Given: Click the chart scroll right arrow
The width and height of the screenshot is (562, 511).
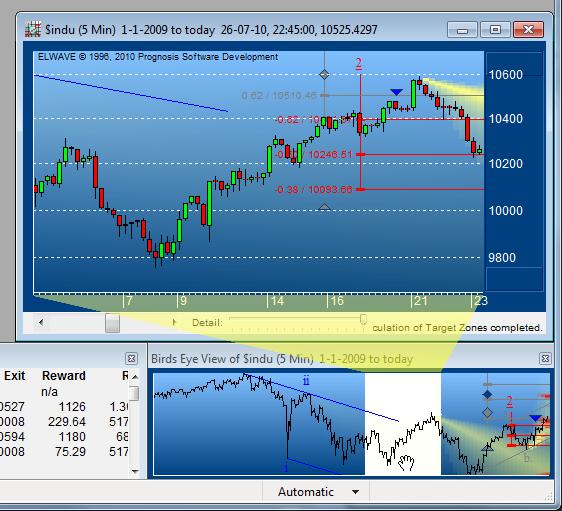Looking at the screenshot, I should (174, 322).
